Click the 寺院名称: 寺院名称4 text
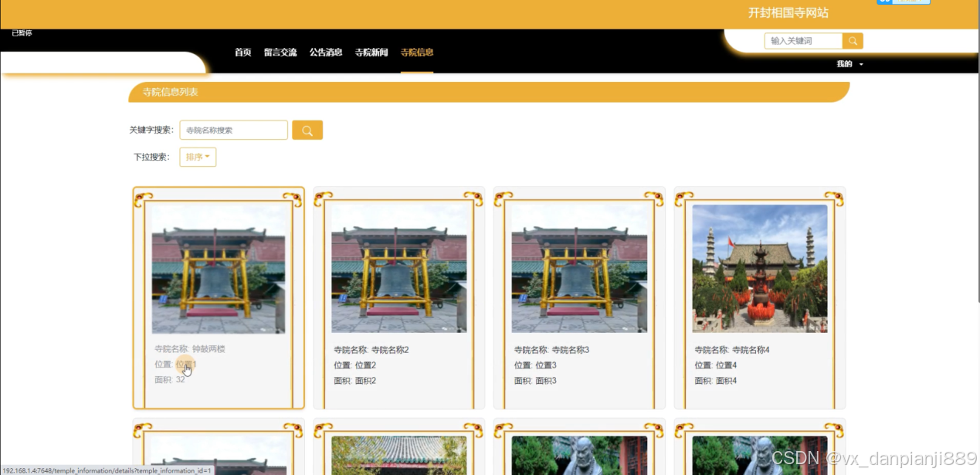The height and width of the screenshot is (475, 980). [732, 350]
